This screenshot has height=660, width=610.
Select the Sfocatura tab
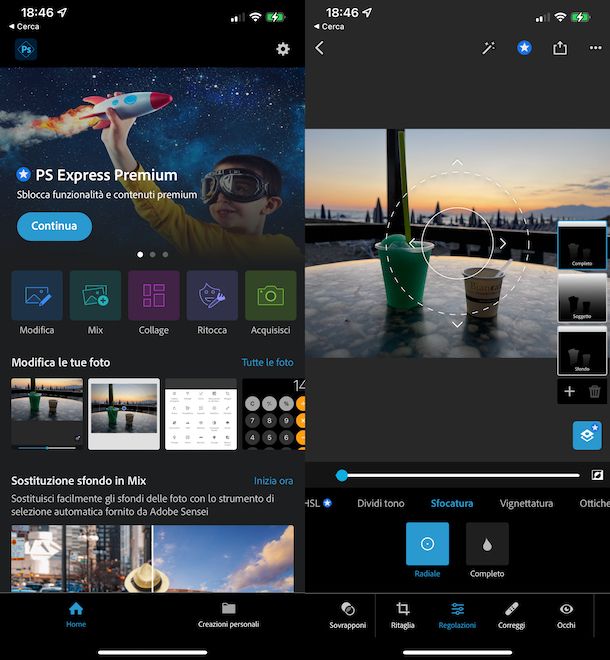tap(452, 503)
